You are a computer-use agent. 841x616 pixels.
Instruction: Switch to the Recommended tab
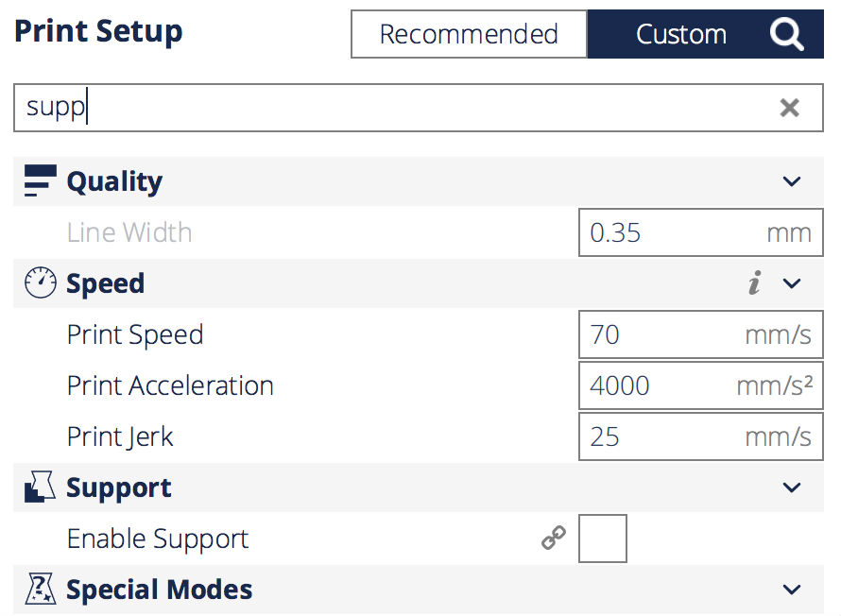coord(469,34)
